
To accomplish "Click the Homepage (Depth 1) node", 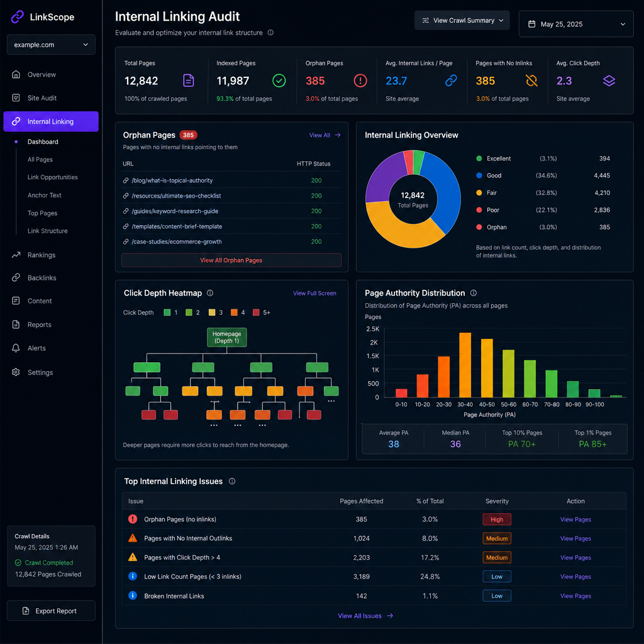I will 226,337.
